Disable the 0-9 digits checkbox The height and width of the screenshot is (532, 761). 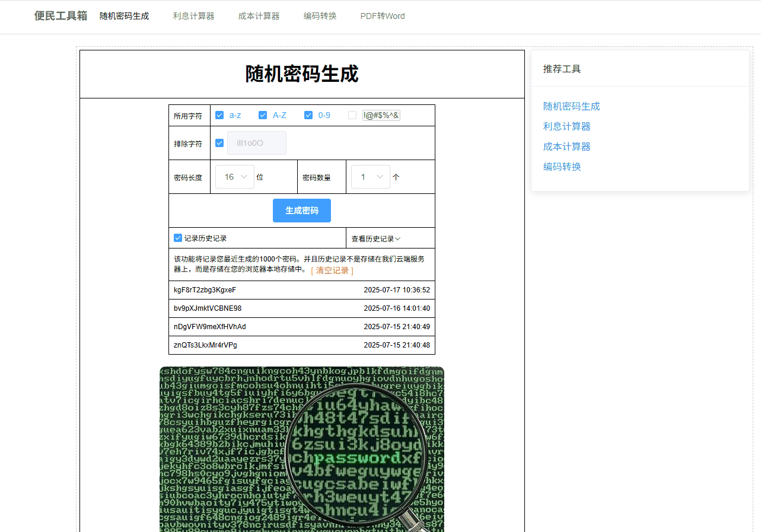point(308,115)
